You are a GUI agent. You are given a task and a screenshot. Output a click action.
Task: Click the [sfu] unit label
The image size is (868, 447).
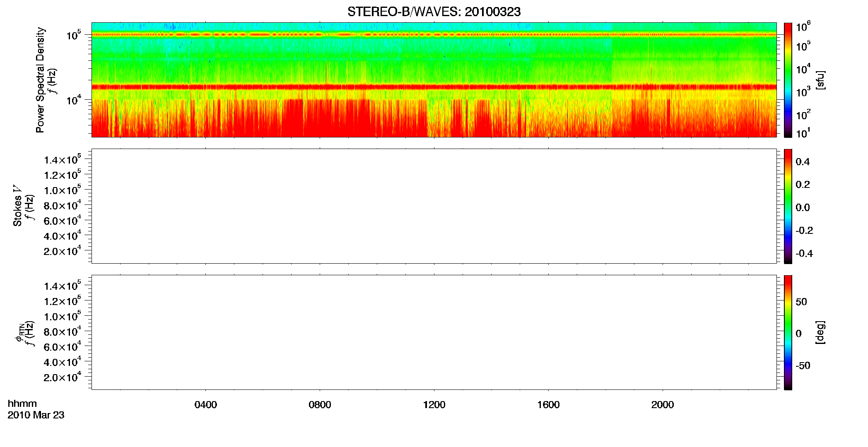coord(820,80)
